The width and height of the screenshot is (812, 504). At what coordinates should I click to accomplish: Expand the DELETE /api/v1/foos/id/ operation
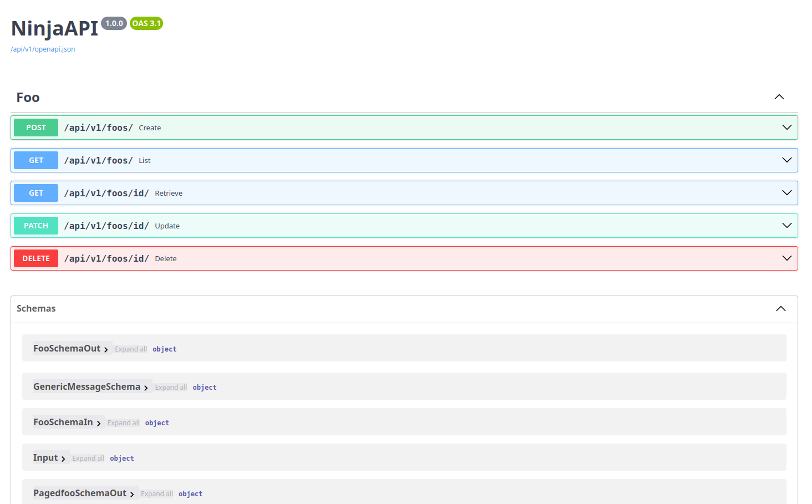[x=786, y=258]
